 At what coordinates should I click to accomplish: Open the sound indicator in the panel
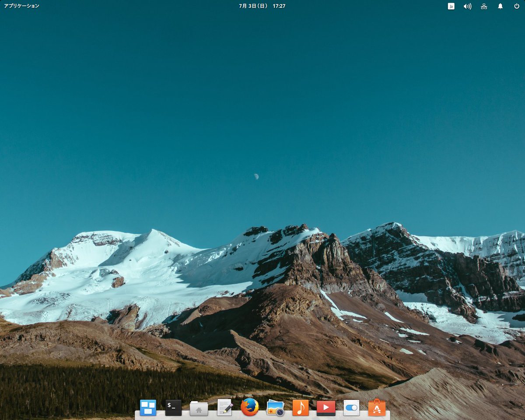point(467,6)
